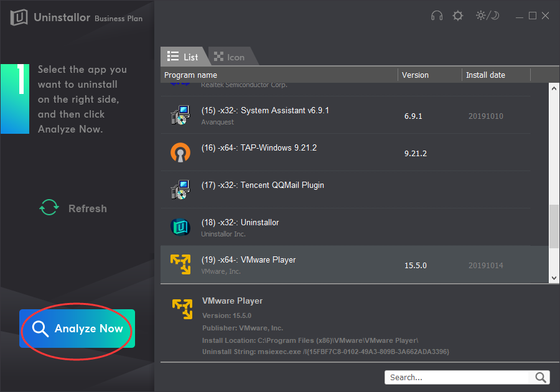The height and width of the screenshot is (392, 560).
Task: Click install date 20191010
Action: [486, 116]
